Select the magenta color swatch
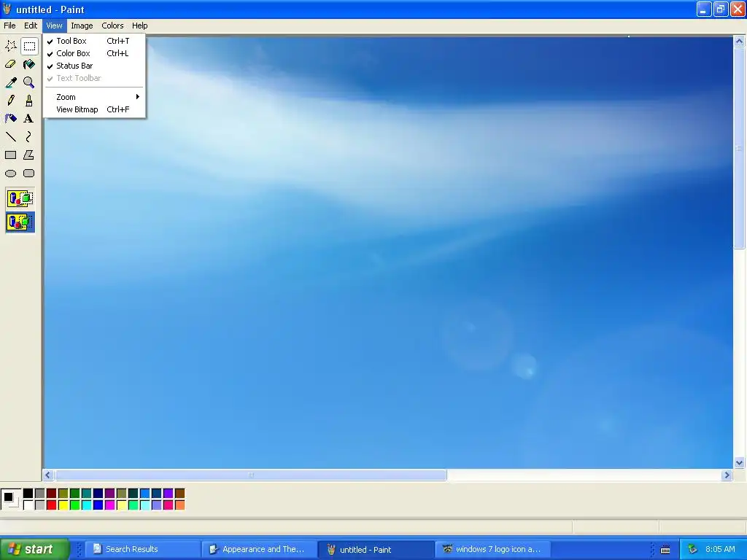The height and width of the screenshot is (560, 747). click(110, 505)
